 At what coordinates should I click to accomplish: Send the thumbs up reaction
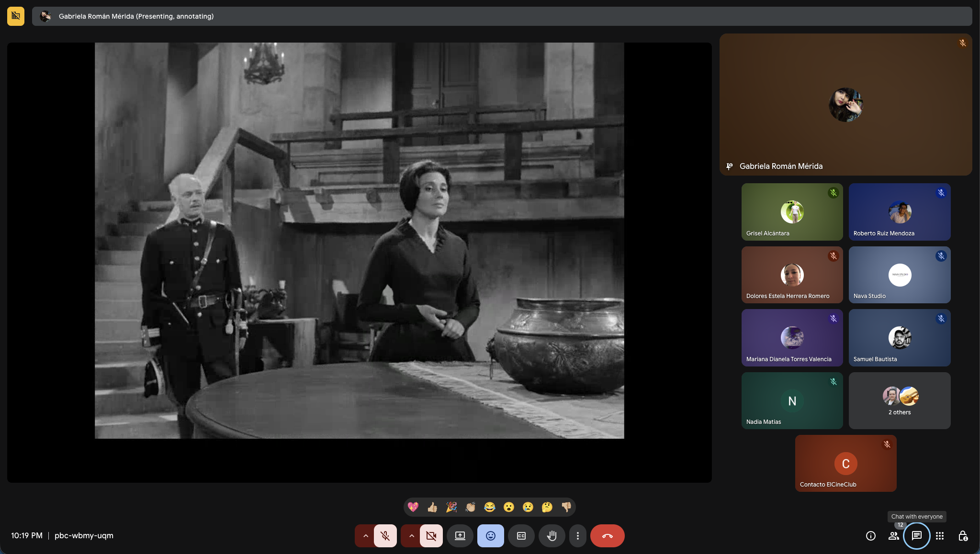pyautogui.click(x=432, y=507)
